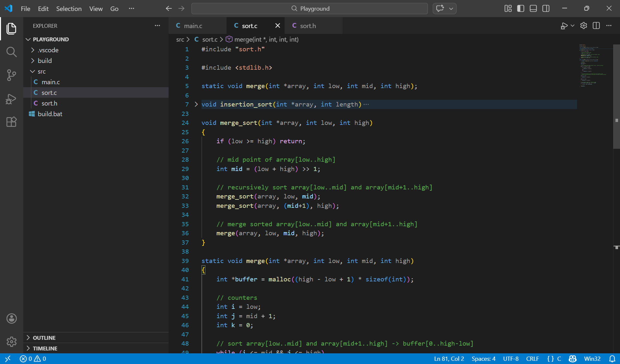Click the split editor right icon
The width and height of the screenshot is (620, 364).
coord(596,26)
